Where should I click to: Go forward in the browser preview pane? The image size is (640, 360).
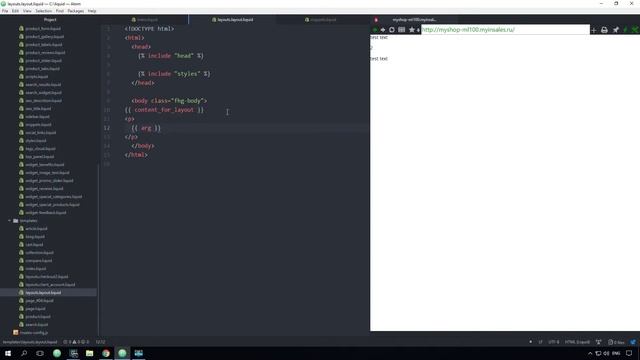[x=383, y=30]
